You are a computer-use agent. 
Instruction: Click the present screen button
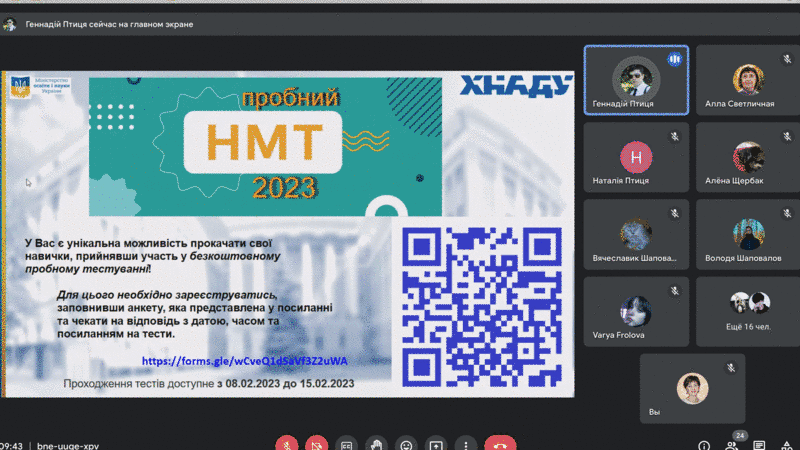(436, 445)
